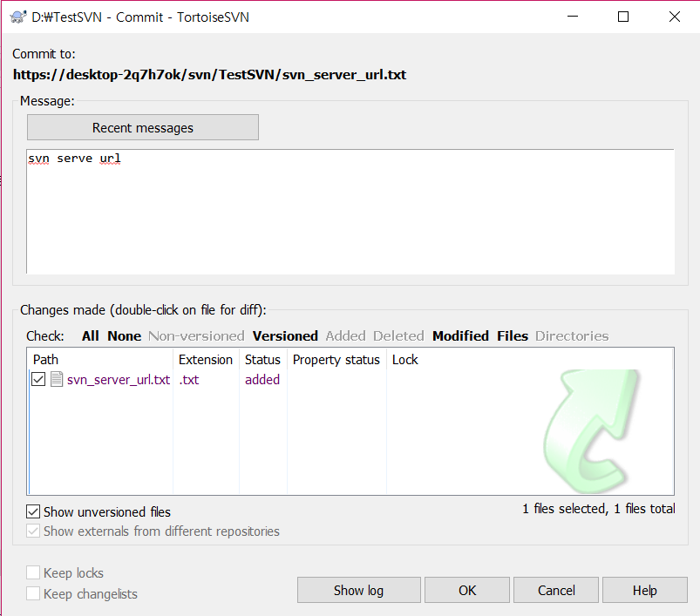
Task: Maximize the Commit window
Action: pyautogui.click(x=623, y=17)
